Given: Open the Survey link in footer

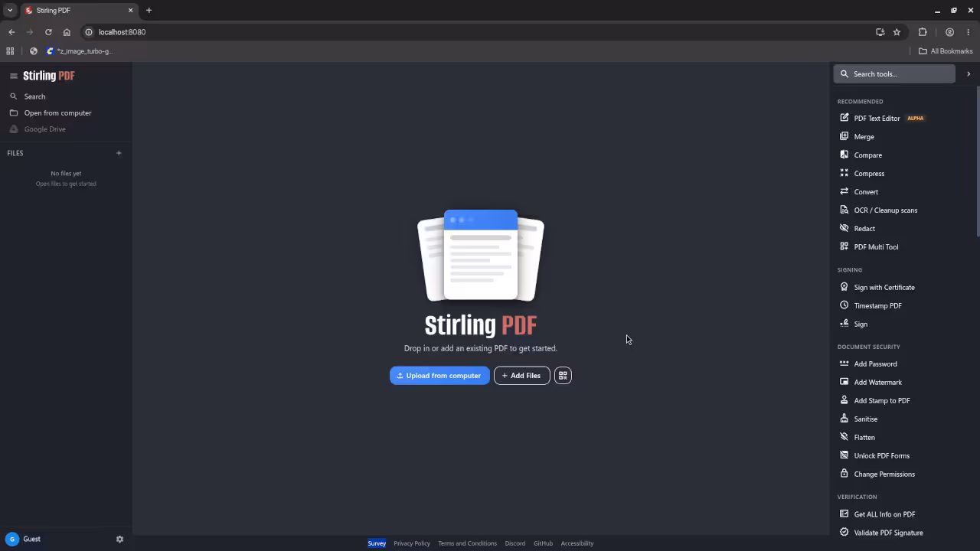Looking at the screenshot, I should (x=377, y=543).
